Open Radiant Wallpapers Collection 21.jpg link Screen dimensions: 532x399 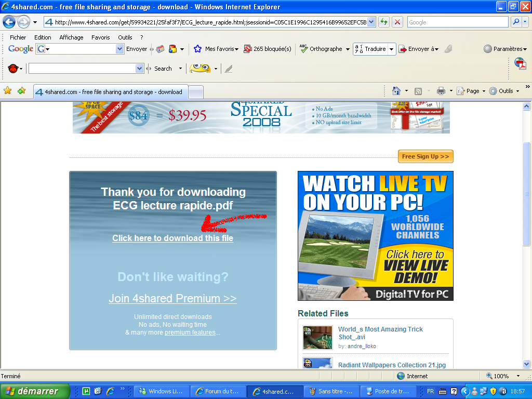coord(392,365)
